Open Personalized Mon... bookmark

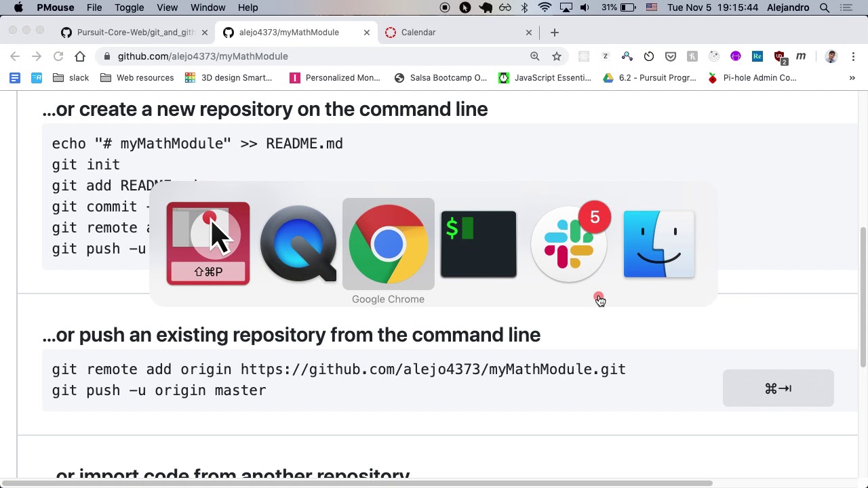coord(335,78)
